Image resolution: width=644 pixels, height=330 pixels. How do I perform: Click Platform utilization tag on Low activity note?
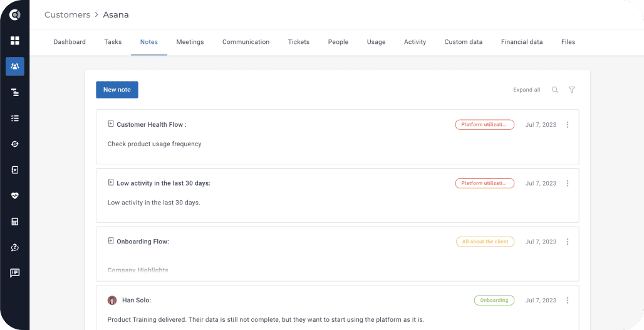click(x=485, y=183)
